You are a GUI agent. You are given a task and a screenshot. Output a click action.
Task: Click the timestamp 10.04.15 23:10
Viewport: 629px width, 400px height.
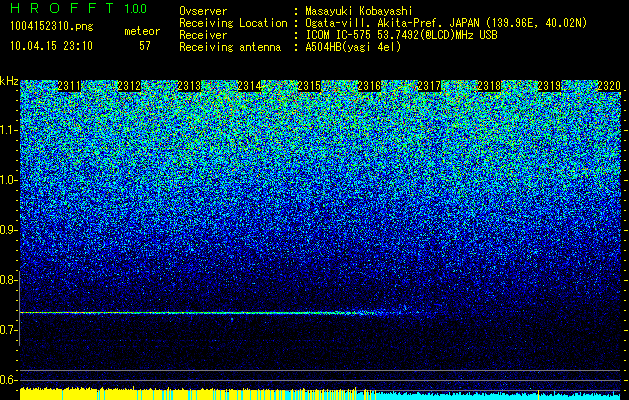click(51, 46)
